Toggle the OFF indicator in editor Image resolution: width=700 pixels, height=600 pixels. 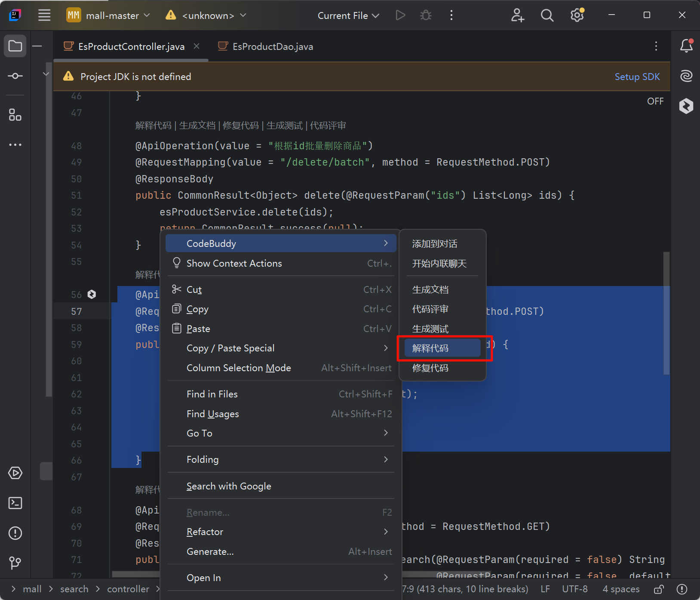coord(655,102)
